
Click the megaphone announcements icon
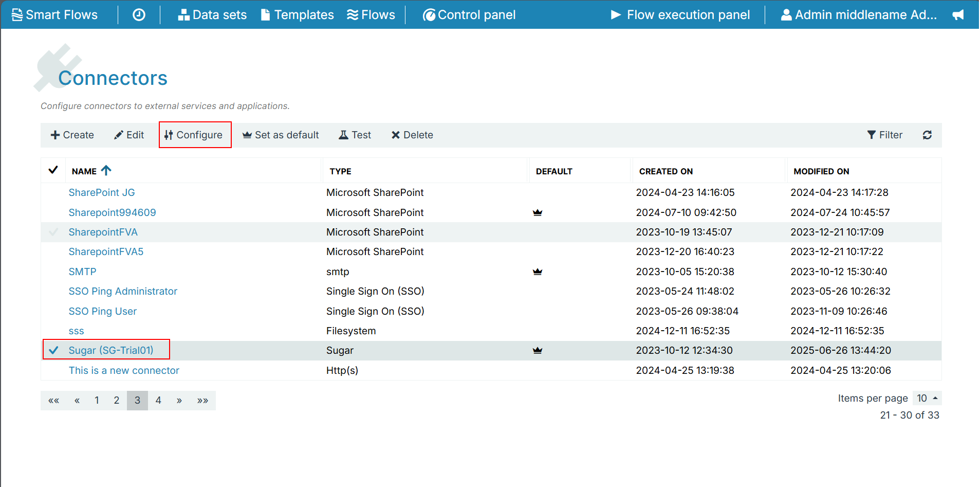(x=958, y=15)
